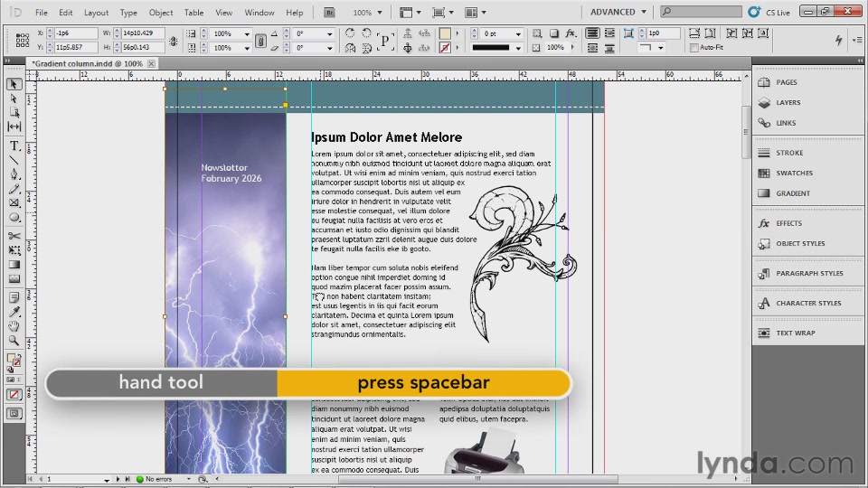
Task: Open the rotation angle dropdown
Action: coord(330,33)
